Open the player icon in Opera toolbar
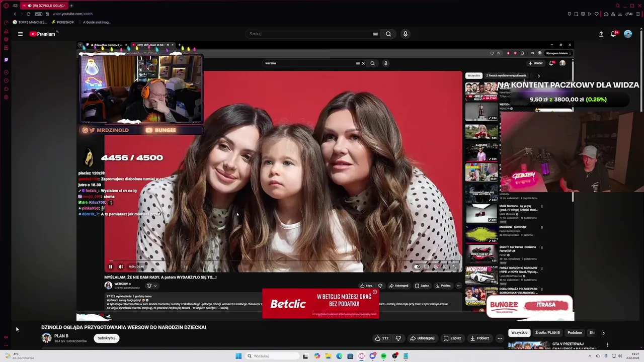This screenshot has width=644, height=362. (x=590, y=14)
